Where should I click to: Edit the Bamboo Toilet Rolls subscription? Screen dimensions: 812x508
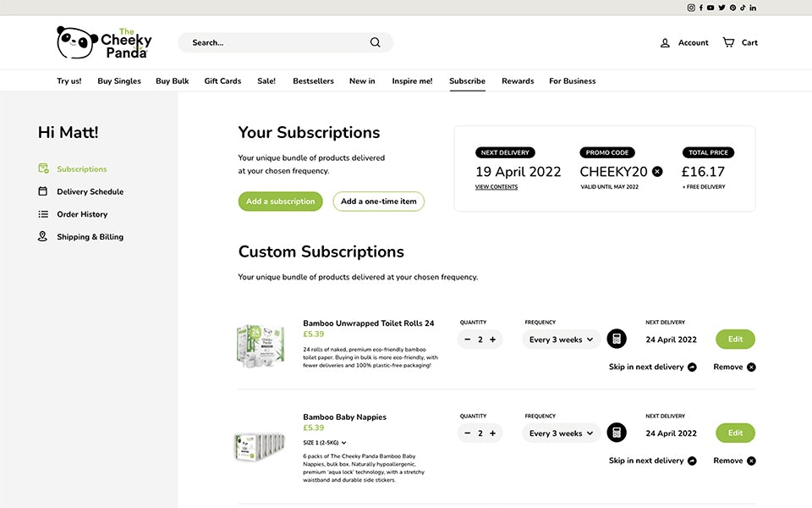tap(735, 339)
